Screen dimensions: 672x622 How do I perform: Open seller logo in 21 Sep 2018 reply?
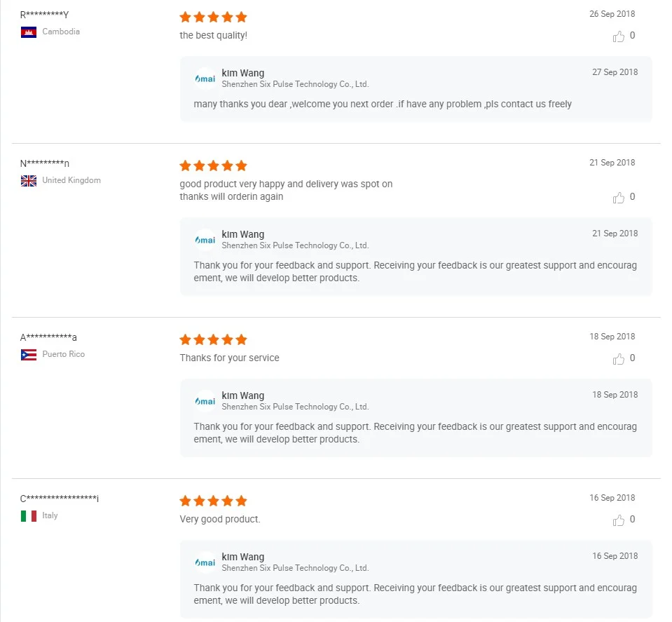205,240
